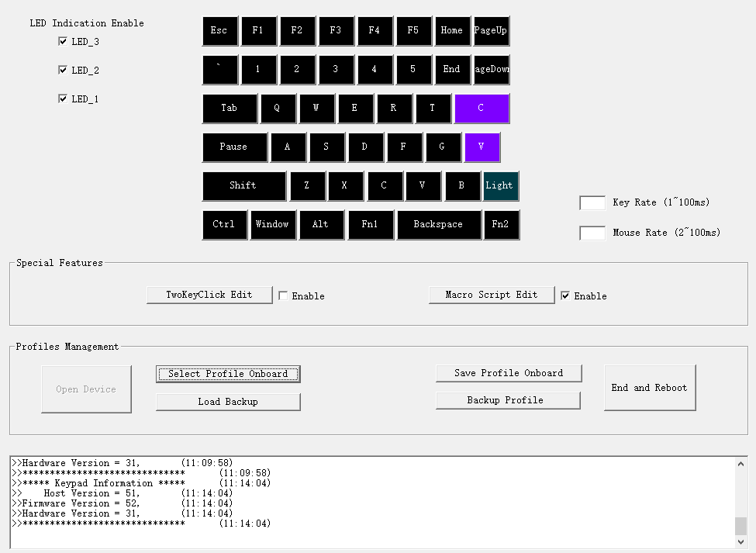This screenshot has width=756, height=553.
Task: Disable the LED_1 indication checkbox
Action: click(x=63, y=99)
